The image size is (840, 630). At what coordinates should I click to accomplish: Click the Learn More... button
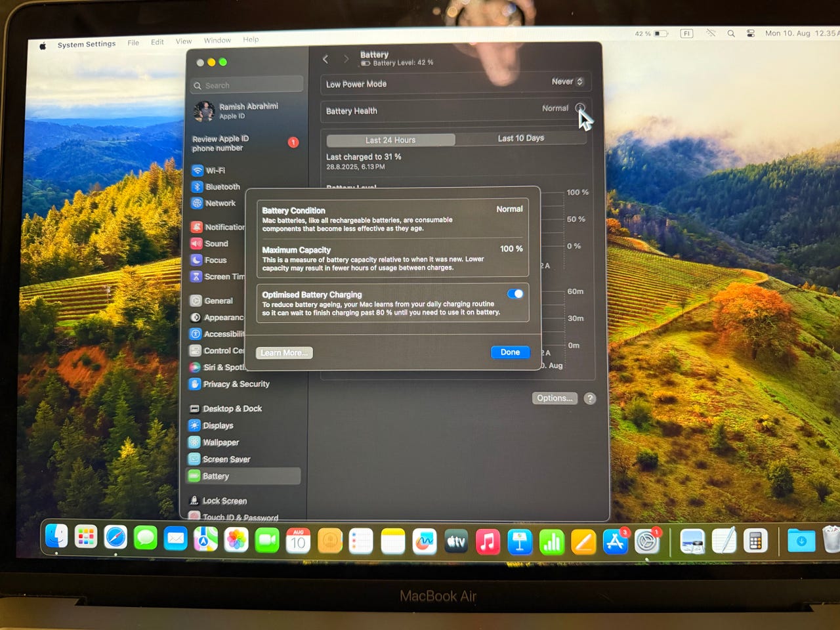[x=284, y=353]
